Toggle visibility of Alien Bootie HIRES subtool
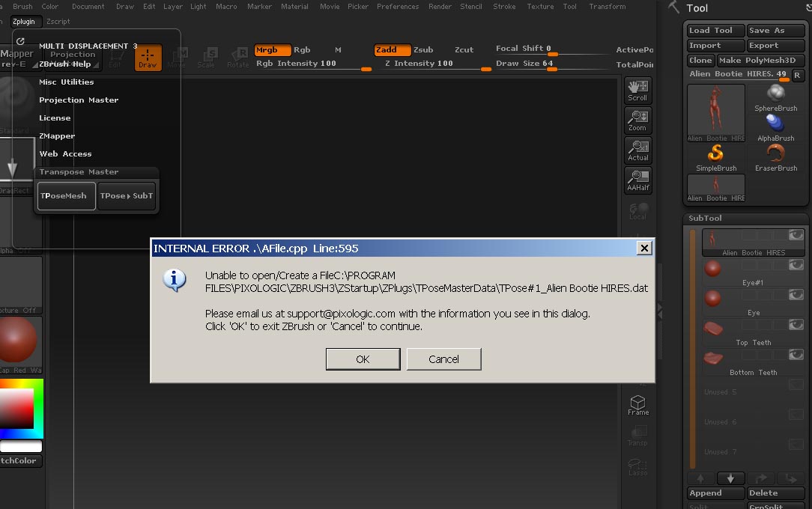This screenshot has height=509, width=812. point(796,235)
